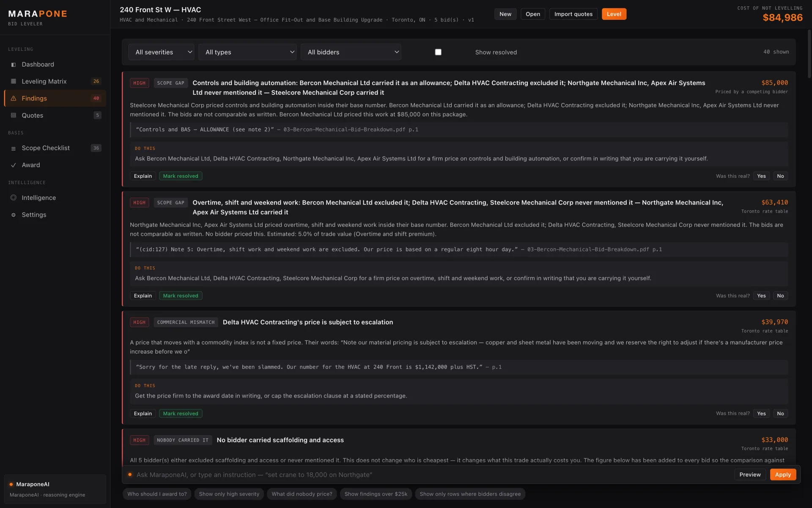The height and width of the screenshot is (508, 812).
Task: Mark the overtime and weekend work finding resolved
Action: (x=181, y=296)
